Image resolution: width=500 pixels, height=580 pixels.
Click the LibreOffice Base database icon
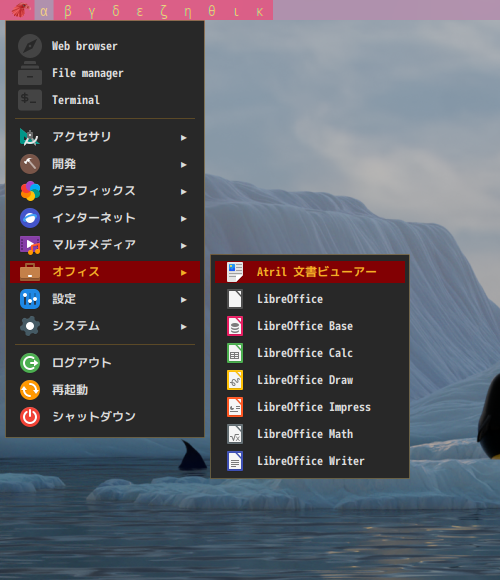[x=235, y=326]
